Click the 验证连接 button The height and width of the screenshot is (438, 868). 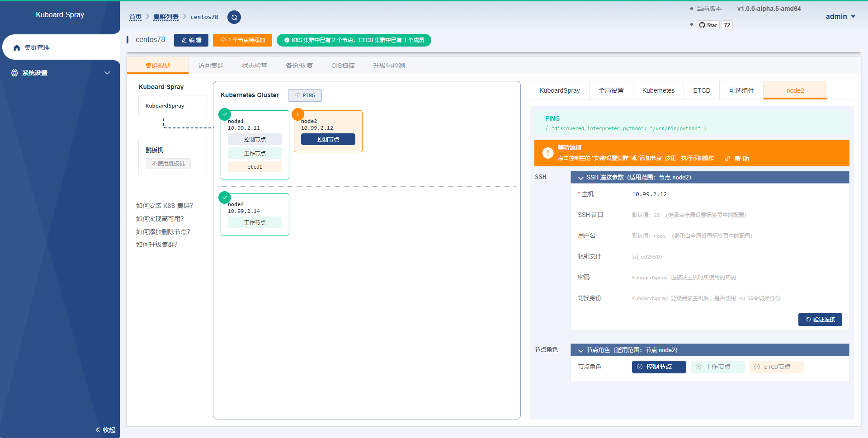point(820,320)
